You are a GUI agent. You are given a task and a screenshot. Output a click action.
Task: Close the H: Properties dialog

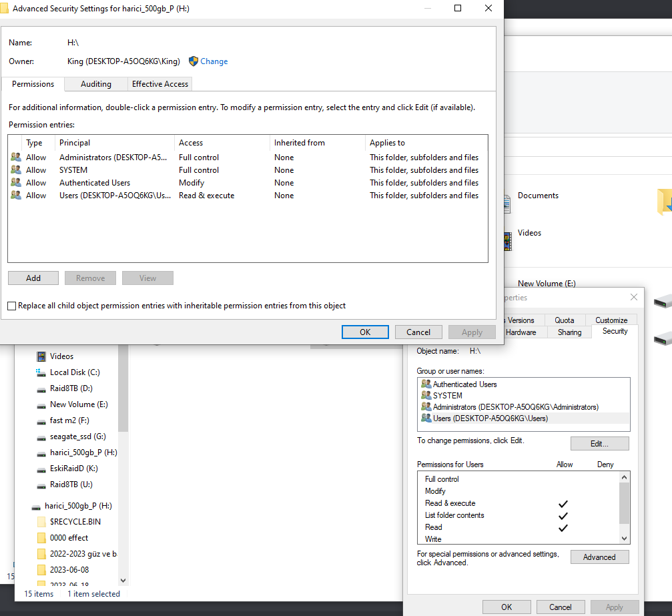pyautogui.click(x=634, y=297)
